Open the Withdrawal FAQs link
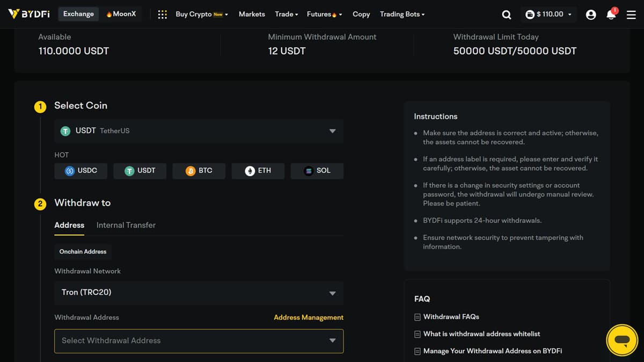This screenshot has height=362, width=644. (451, 317)
